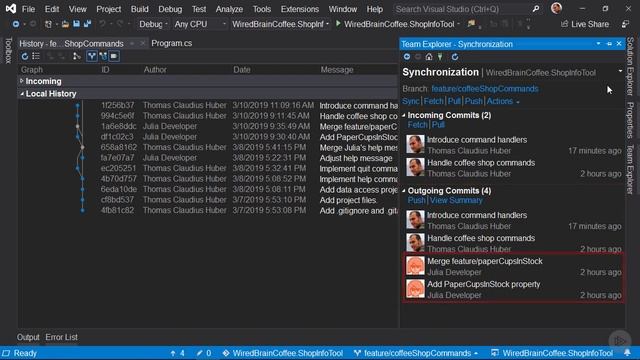
Task: Refresh Team Explorer
Action: (455, 57)
